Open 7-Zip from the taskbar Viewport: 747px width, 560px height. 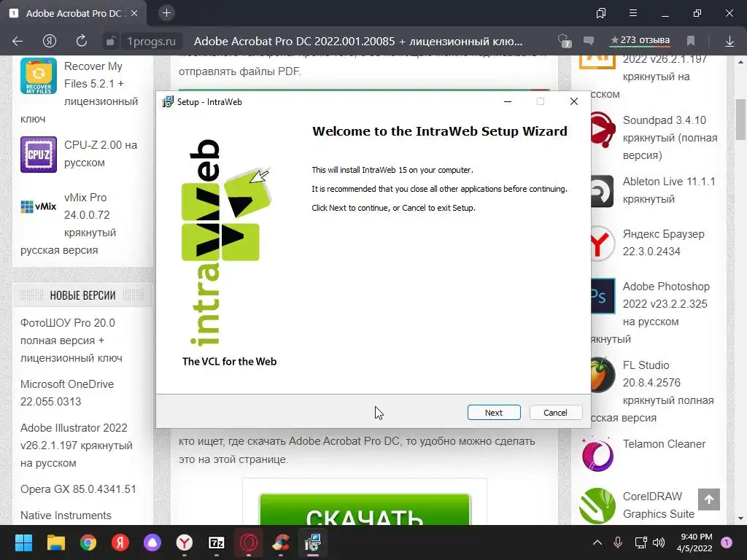217,542
